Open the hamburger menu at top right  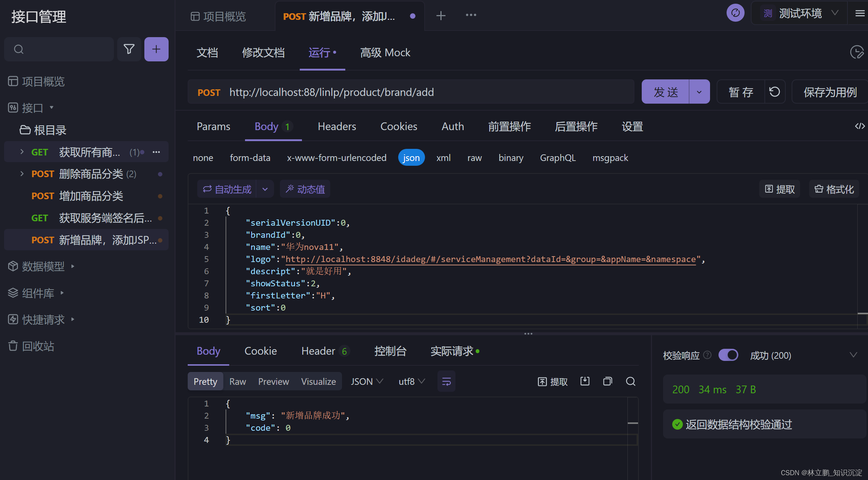click(860, 13)
